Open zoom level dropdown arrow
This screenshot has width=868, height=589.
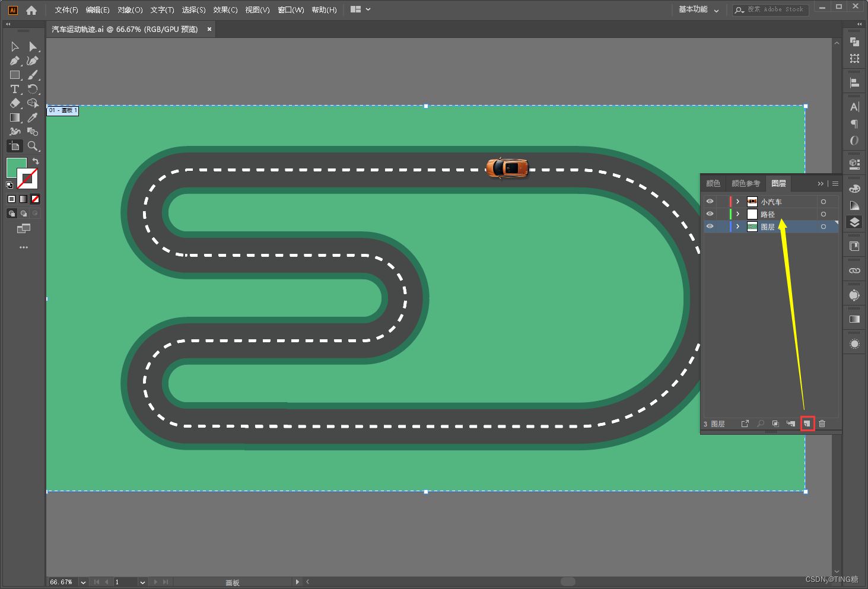click(x=83, y=582)
